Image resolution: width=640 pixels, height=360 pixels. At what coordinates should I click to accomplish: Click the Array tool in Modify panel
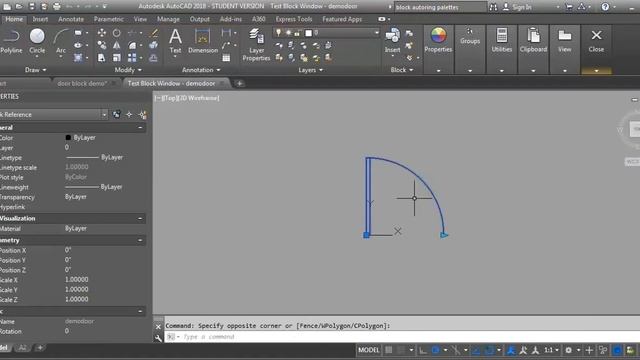click(132, 58)
